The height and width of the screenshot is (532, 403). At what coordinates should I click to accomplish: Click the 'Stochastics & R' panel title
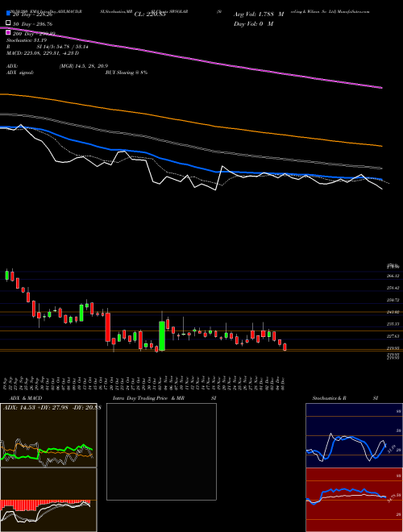pos(330,398)
